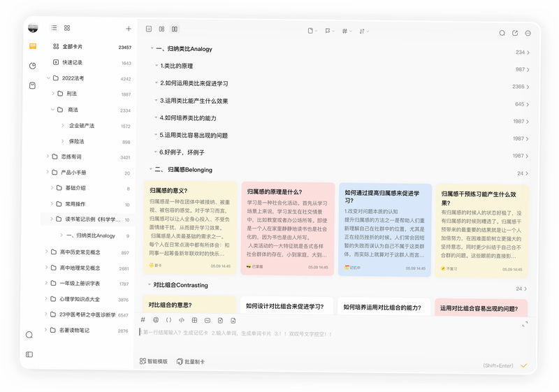Screen dimensions: 559x392
Task: Add a new deck with plus
Action: click(x=129, y=29)
